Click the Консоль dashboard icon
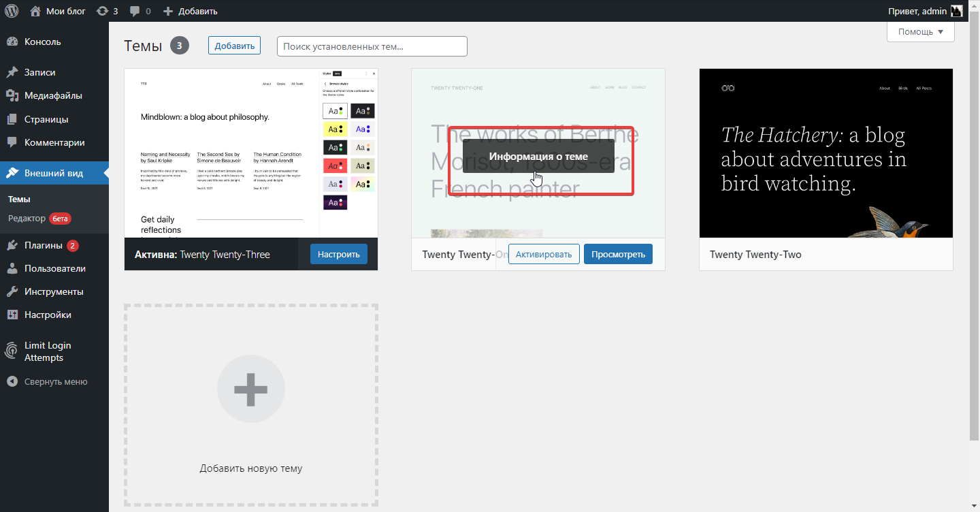Screen dimensions: 980x512 click(x=12, y=42)
